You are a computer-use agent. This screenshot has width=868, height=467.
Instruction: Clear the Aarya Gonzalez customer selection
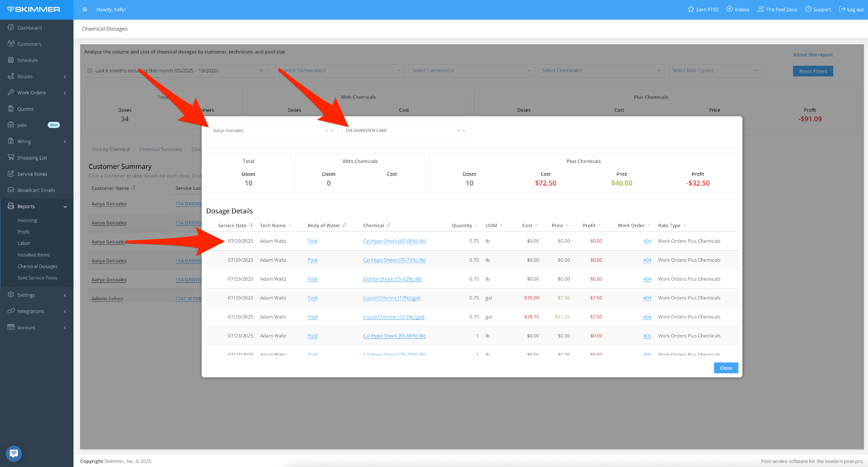click(x=326, y=131)
